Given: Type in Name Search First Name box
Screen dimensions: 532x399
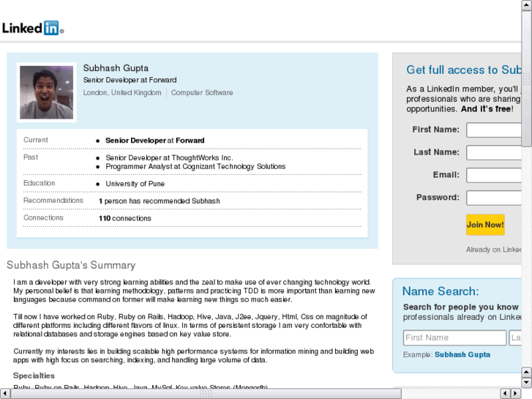Looking at the screenshot, I should tap(454, 338).
